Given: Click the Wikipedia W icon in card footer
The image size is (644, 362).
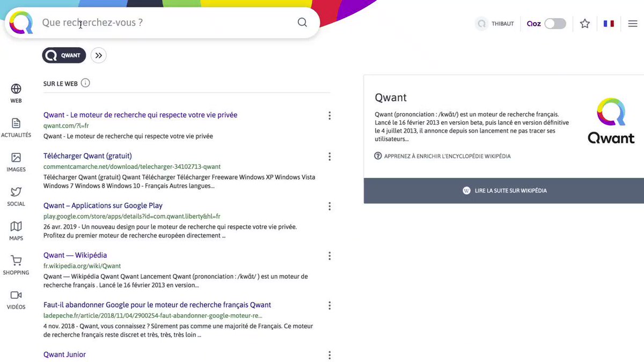Looking at the screenshot, I should [466, 190].
